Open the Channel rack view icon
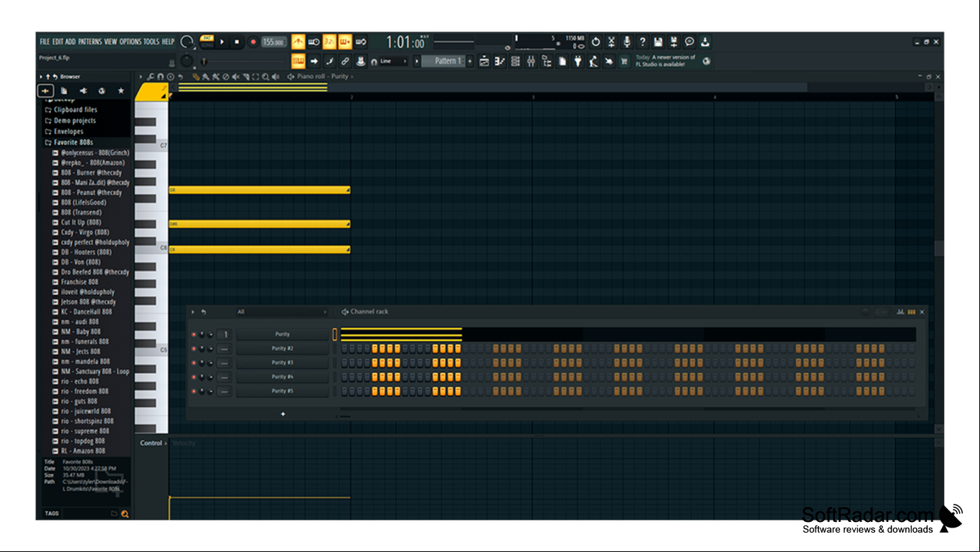Viewport: 980px width, 552px height. (515, 62)
